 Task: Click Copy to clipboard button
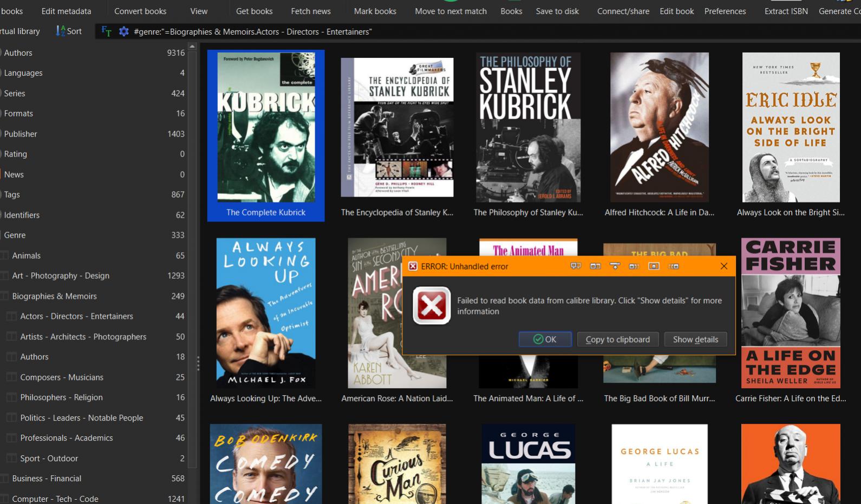click(618, 339)
